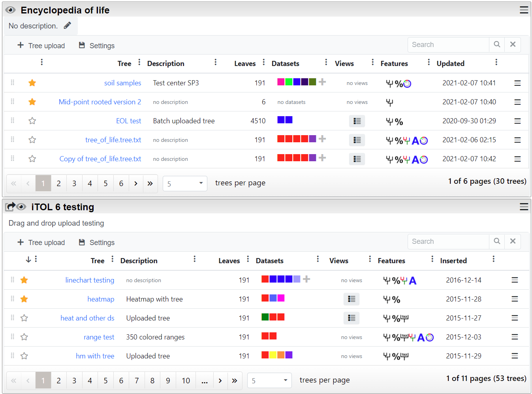
Task: Click the share icon beside iTOL 6 testing
Action: (10, 207)
